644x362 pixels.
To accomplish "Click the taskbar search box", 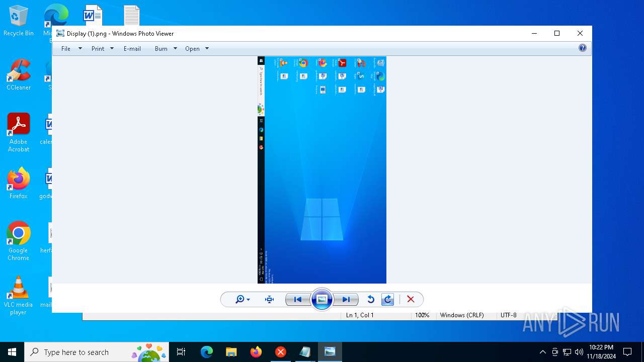I will coord(97,352).
